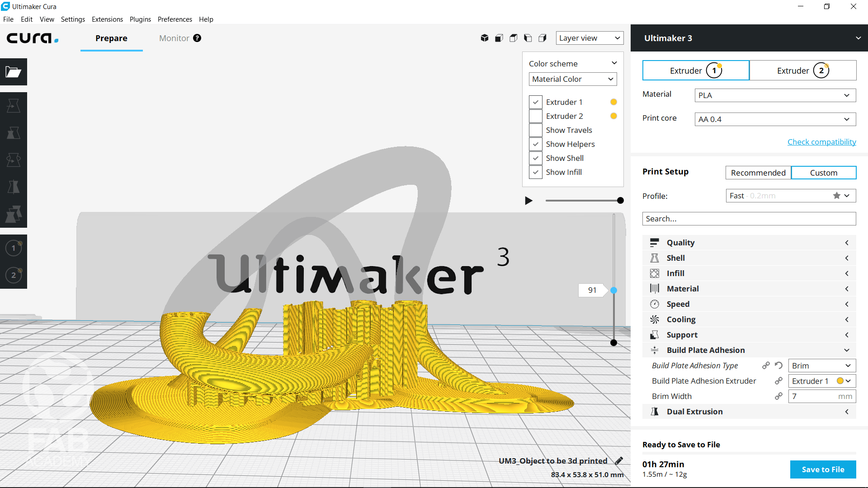
Task: Play the layer simulation
Action: [528, 201]
